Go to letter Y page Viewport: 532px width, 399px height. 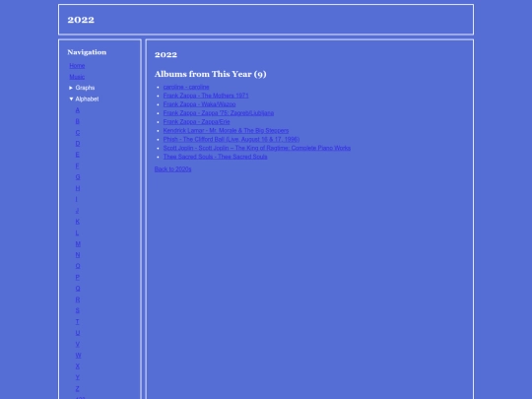[78, 377]
